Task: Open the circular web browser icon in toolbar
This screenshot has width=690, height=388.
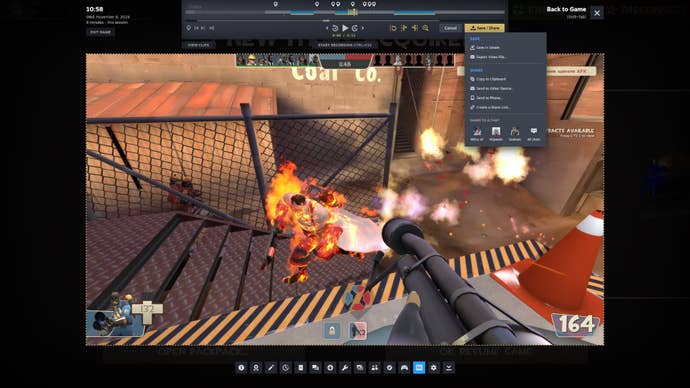Action: [x=330, y=367]
